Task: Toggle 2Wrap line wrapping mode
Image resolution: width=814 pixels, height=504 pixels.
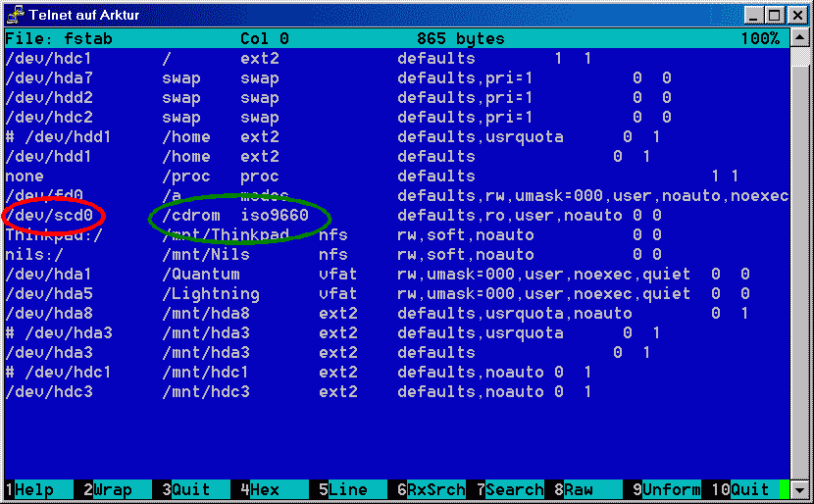Action: (x=106, y=489)
